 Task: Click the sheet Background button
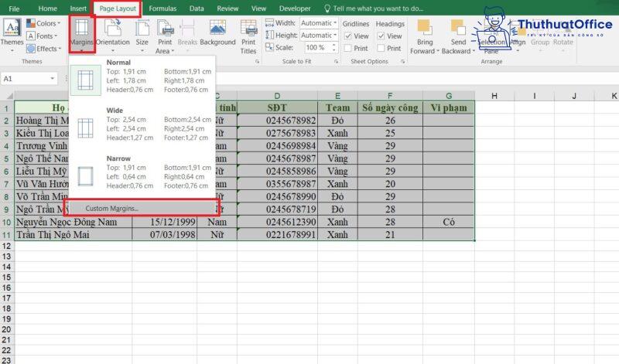click(217, 32)
